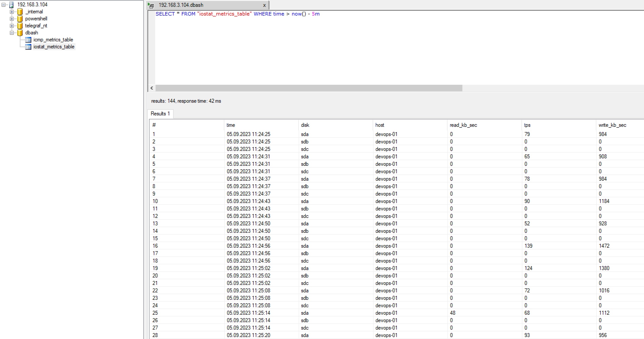Click the query tab run icon
644x339 pixels.
click(x=151, y=5)
